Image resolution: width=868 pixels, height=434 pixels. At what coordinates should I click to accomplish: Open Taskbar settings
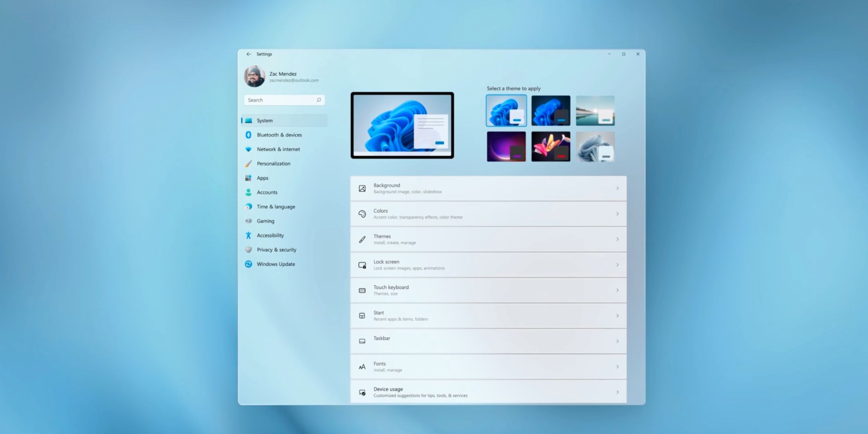488,341
